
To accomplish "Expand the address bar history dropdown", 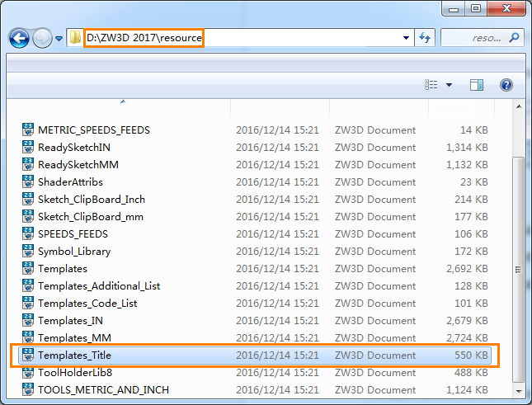I will 406,38.
